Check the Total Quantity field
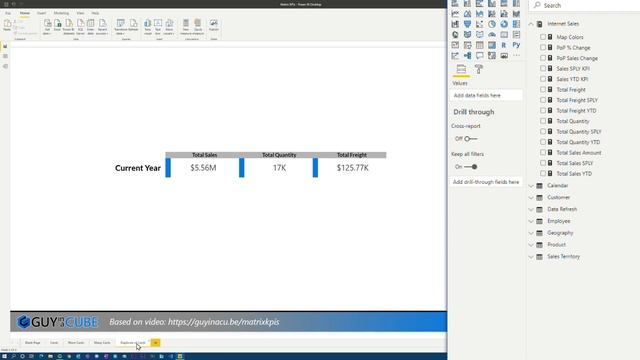This screenshot has height=360, width=640. pos(543,121)
